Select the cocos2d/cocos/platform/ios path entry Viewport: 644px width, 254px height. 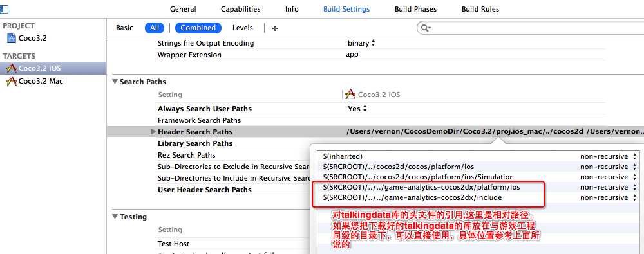[x=398, y=167]
